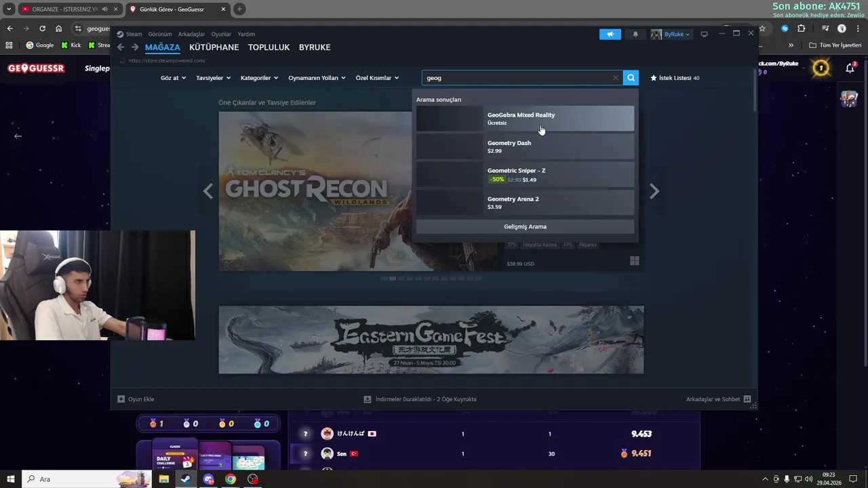Screen dimensions: 868x488
Task: Select Geometry Dash search result
Action: [x=525, y=147]
